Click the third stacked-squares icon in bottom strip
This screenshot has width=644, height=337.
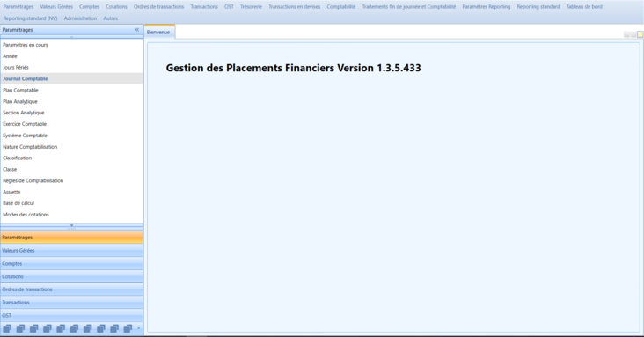(34, 328)
